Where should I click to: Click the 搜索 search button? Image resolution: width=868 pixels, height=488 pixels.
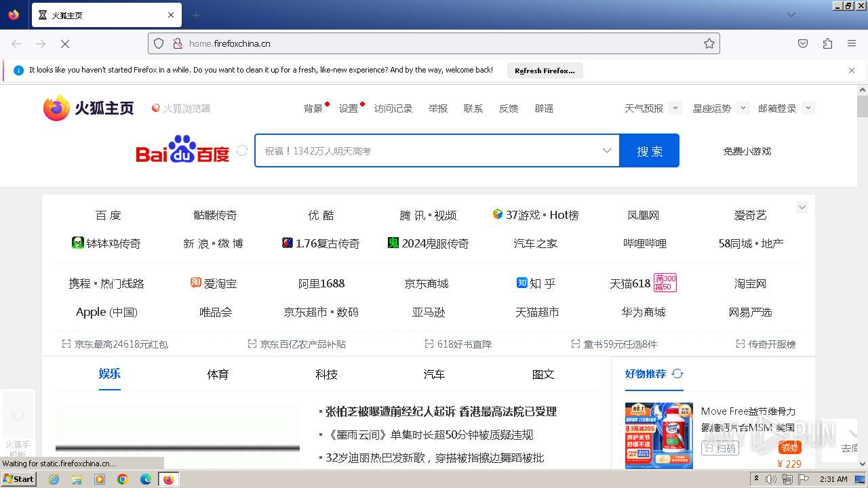point(649,150)
